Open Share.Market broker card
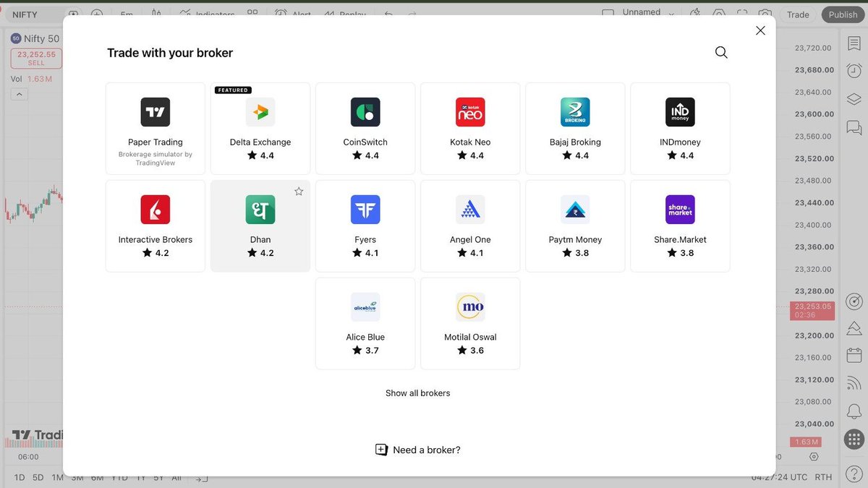Screen dimensions: 868x488 (x=680, y=226)
